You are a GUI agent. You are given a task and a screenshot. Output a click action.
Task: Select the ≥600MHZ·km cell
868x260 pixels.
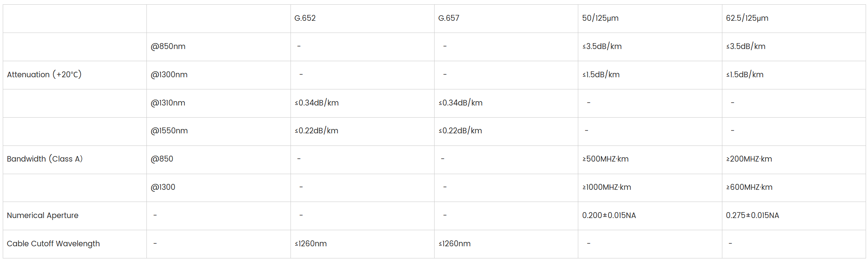pyautogui.click(x=749, y=187)
